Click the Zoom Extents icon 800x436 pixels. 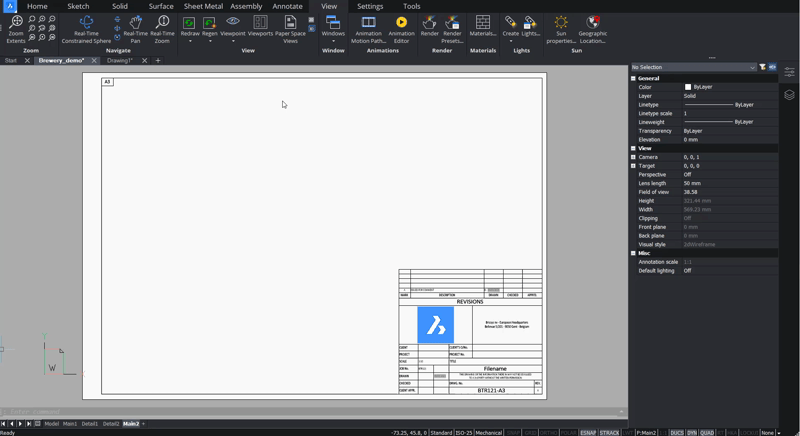click(16, 23)
